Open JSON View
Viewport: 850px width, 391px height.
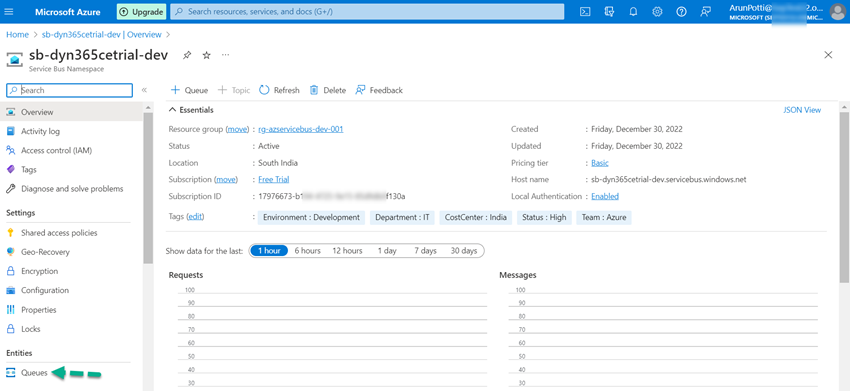802,110
